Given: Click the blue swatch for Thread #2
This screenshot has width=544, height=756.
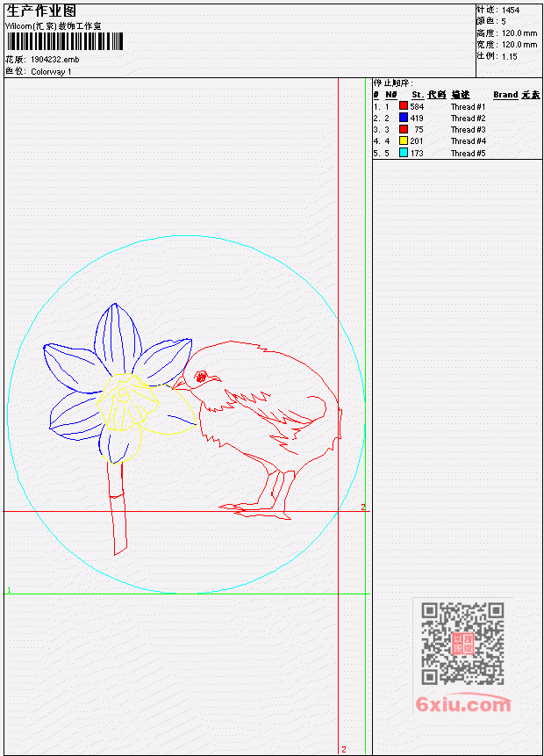Looking at the screenshot, I should point(404,118).
